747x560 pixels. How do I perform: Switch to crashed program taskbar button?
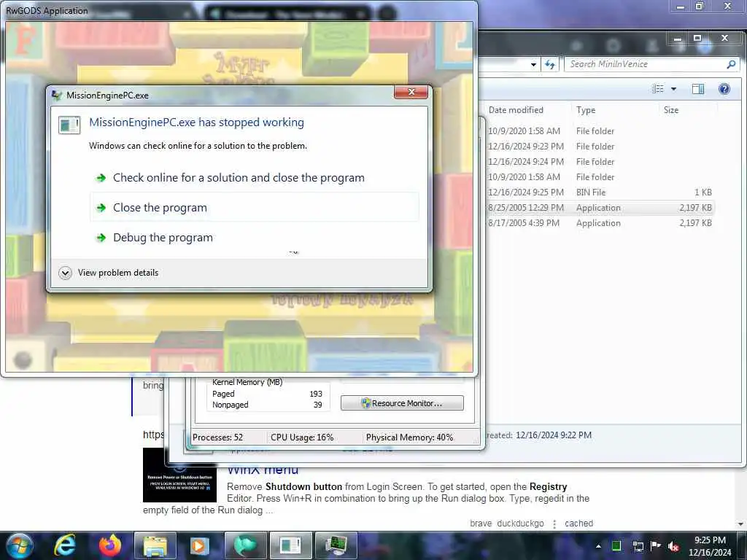coord(290,545)
